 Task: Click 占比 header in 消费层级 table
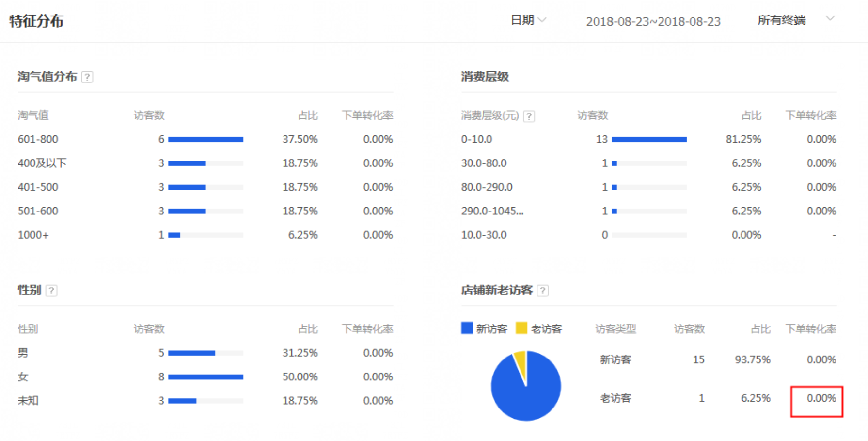point(752,115)
